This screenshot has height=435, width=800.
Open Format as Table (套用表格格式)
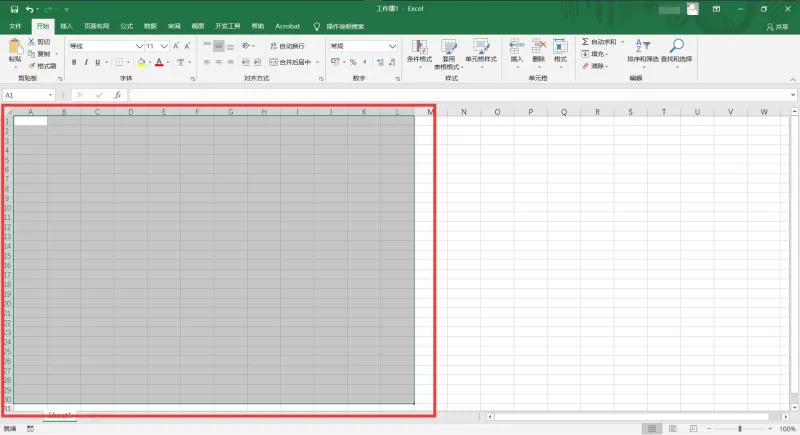(448, 53)
